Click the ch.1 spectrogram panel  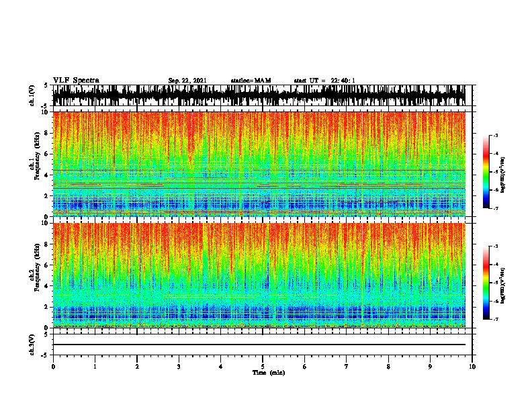pyautogui.click(x=259, y=164)
